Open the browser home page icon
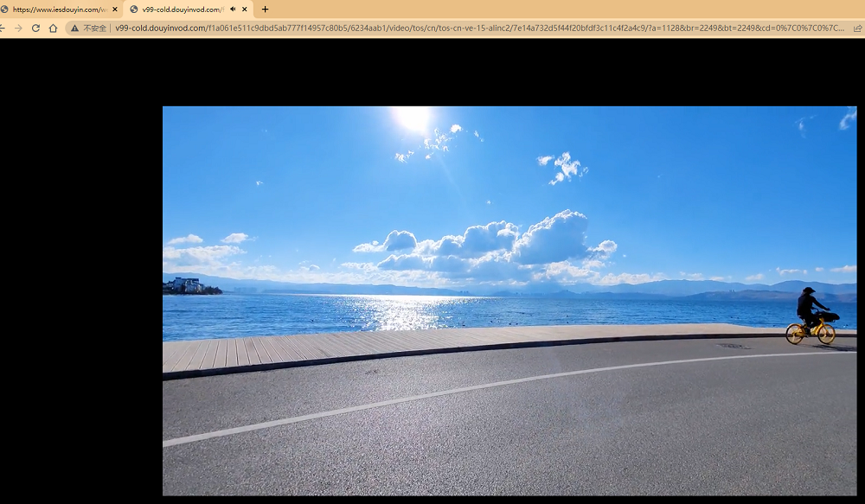This screenshot has height=504, width=865. (x=53, y=29)
